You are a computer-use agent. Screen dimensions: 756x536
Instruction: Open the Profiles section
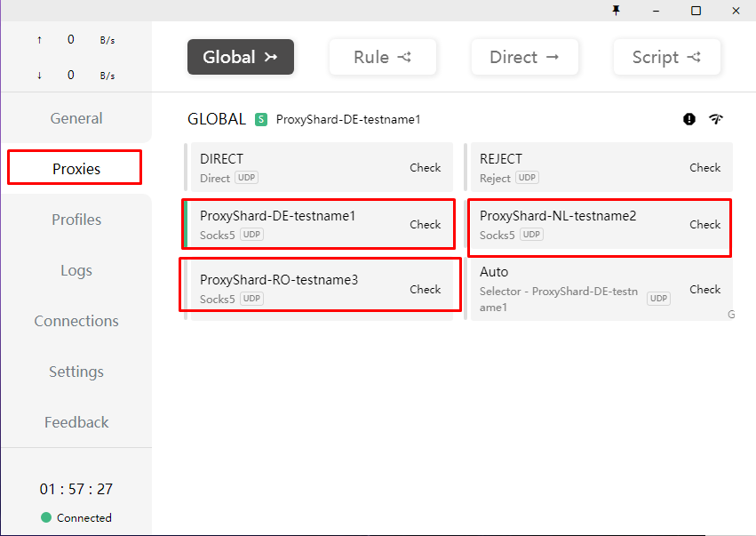[76, 220]
